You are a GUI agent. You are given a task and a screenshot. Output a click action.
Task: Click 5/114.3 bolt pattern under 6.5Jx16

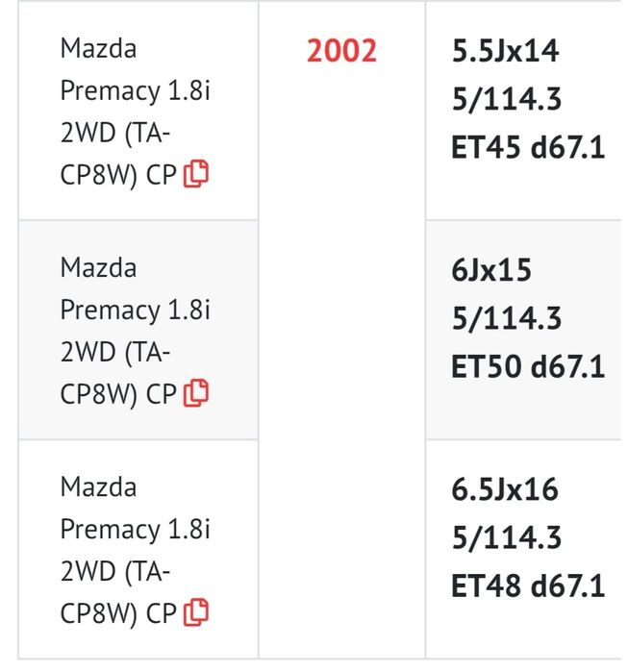coord(505,537)
